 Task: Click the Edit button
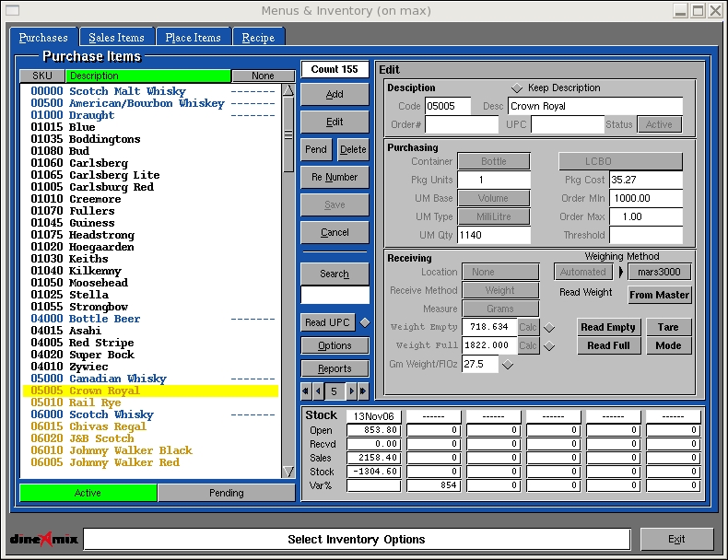point(335,122)
